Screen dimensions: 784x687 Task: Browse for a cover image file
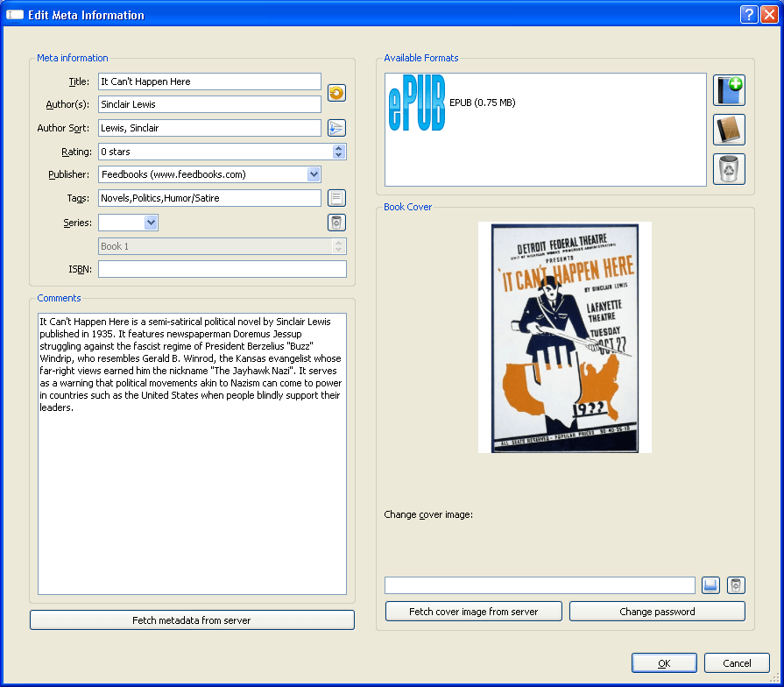[x=710, y=585]
